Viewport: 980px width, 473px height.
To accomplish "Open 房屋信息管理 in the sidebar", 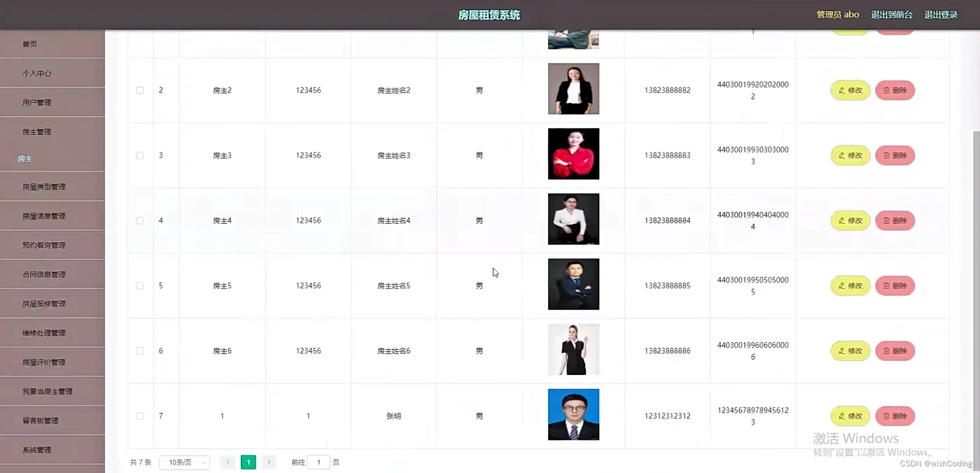I will [52, 216].
